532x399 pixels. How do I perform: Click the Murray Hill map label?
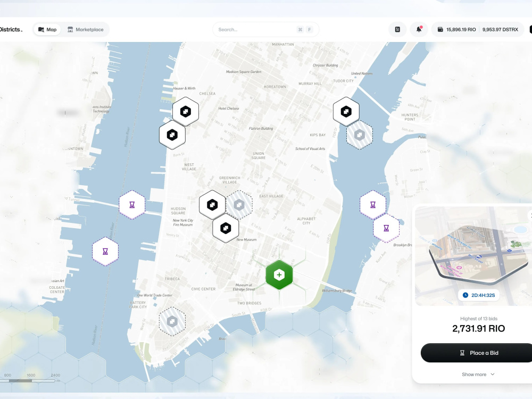[310, 84]
